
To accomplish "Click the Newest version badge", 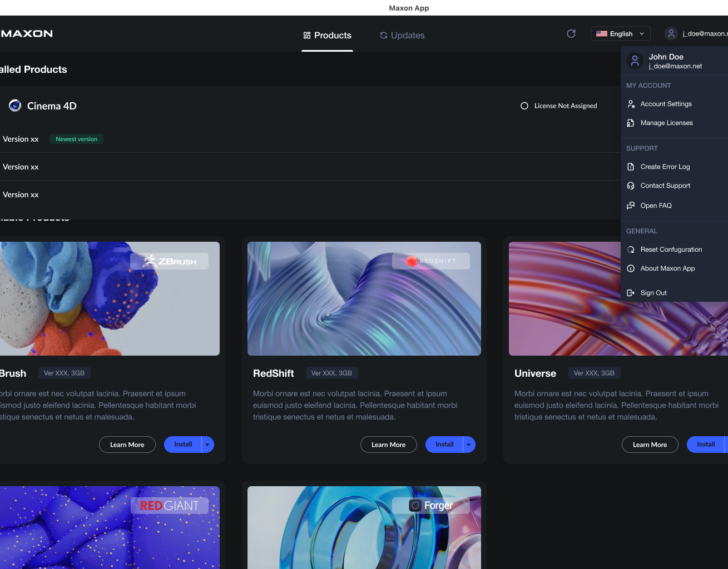I will coord(77,139).
